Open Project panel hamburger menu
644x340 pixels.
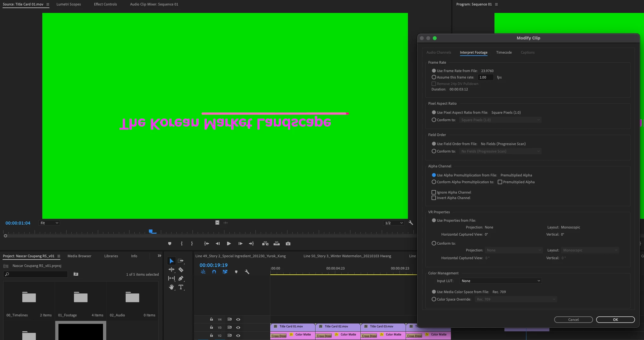point(59,256)
